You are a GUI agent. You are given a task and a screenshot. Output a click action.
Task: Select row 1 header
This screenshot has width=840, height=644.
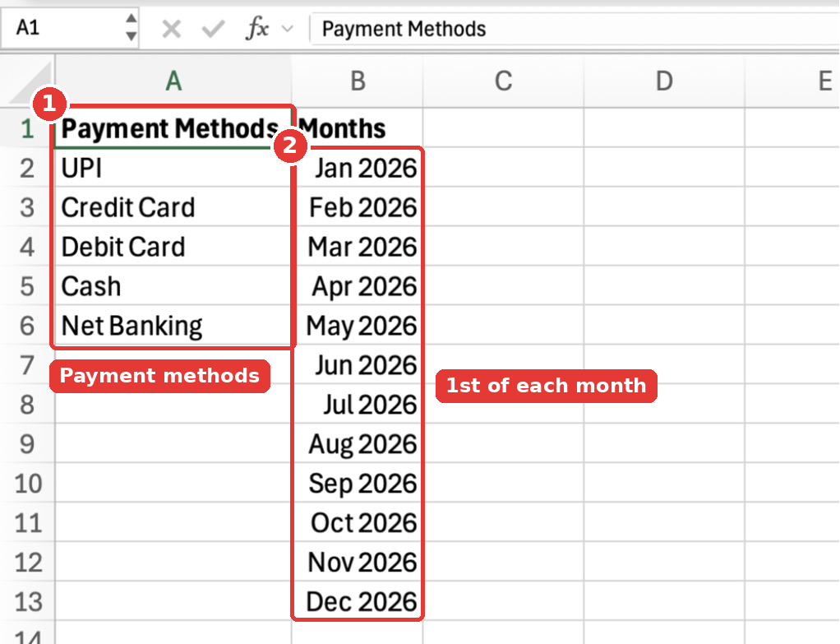(27, 128)
